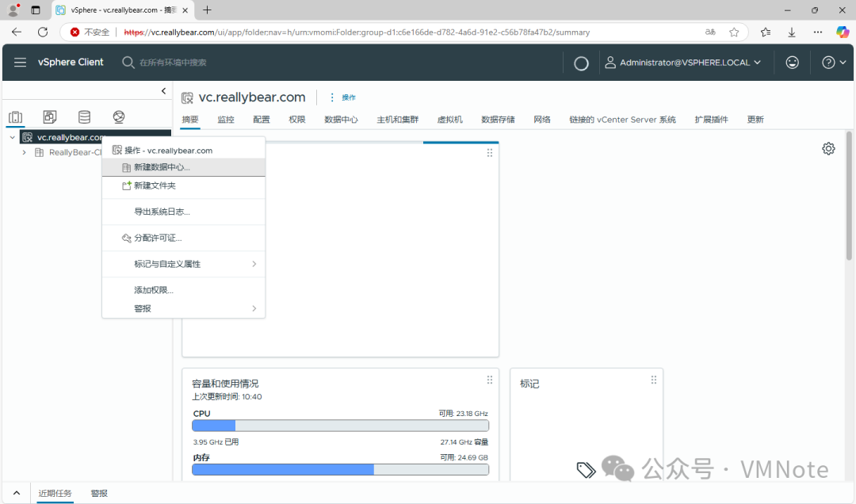Open the browser settings ellipsis menu
Image resolution: width=856 pixels, height=504 pixels.
point(817,32)
